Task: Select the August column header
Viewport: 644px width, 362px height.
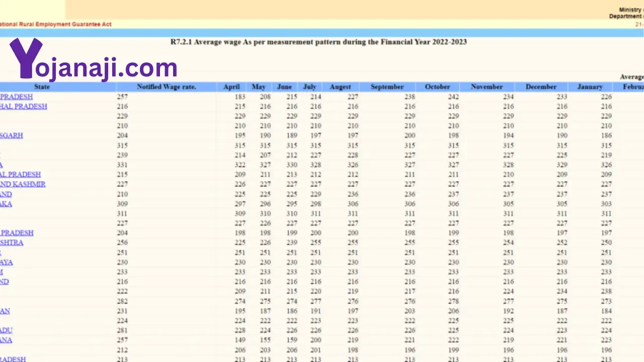Action: [x=340, y=87]
